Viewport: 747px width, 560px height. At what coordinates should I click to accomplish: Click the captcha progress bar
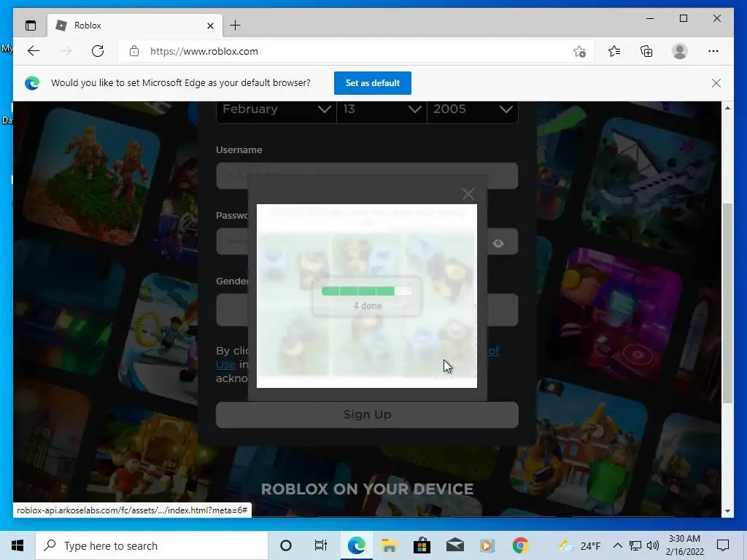tap(367, 291)
